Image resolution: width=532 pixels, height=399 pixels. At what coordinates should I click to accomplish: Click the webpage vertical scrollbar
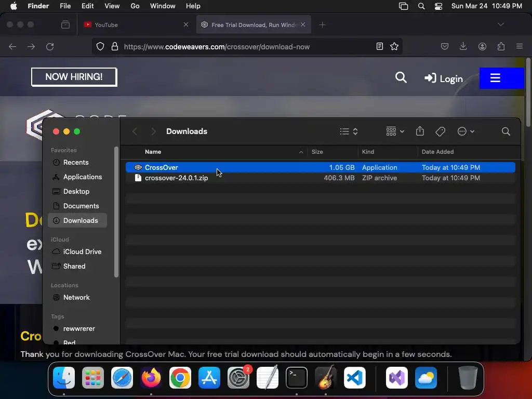coord(528,92)
